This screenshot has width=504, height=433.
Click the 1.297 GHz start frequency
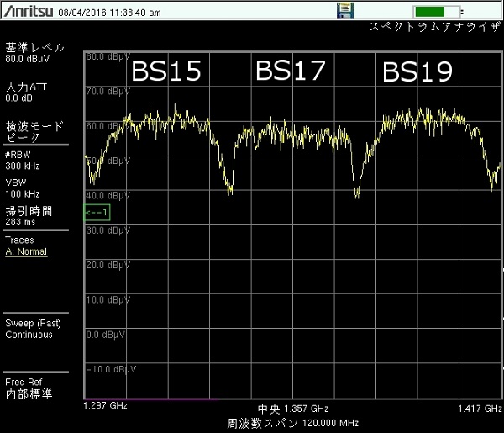(105, 406)
